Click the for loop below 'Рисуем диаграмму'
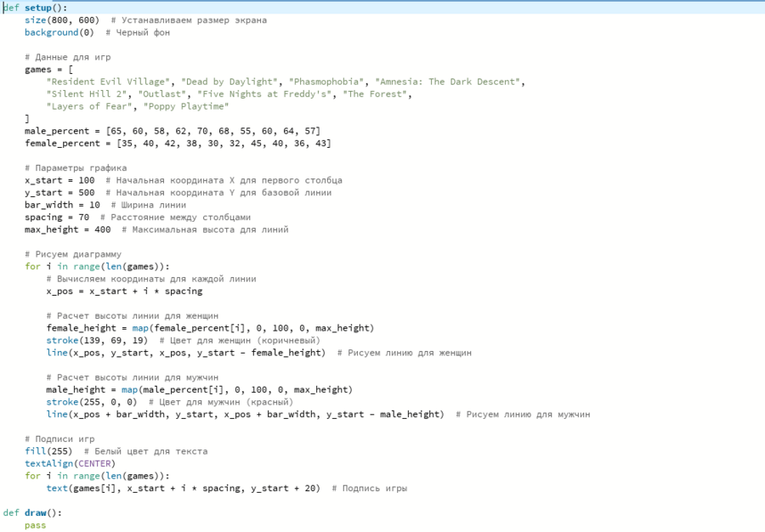 click(97, 267)
